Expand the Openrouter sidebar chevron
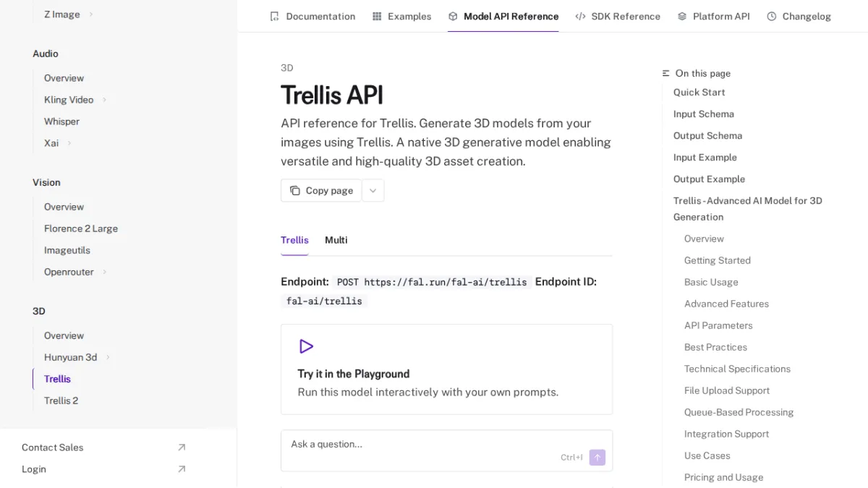Image resolution: width=868 pixels, height=488 pixels. (104, 272)
